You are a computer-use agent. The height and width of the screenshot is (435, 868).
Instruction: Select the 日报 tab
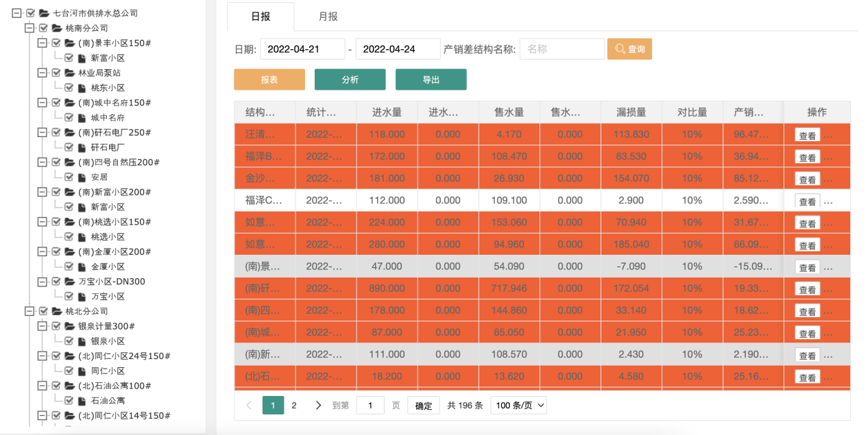tap(261, 16)
